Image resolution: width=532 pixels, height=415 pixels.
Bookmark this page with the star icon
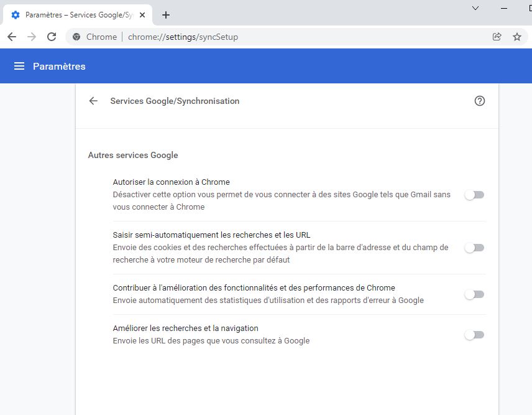click(x=516, y=37)
